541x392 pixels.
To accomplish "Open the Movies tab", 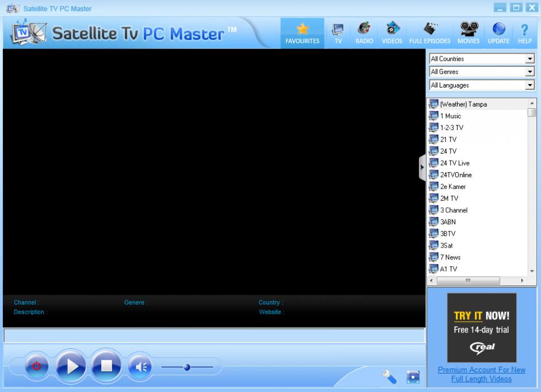I will 468,33.
